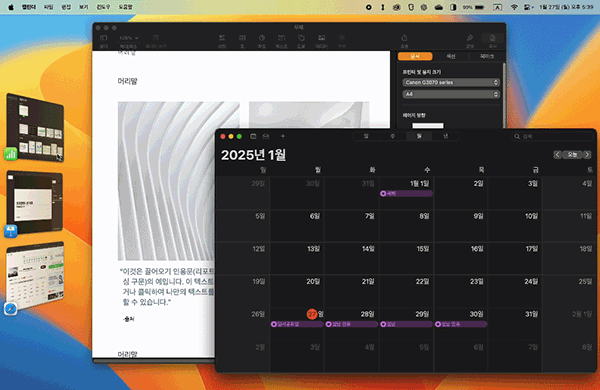This screenshot has height=390, width=600.
Task: Switch Calendar to 년 (Year) view
Action: pos(445,136)
